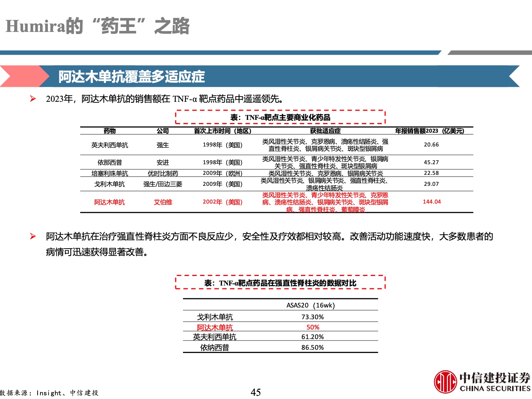Click the 药物 column header
The width and height of the screenshot is (532, 399).
pos(110,131)
